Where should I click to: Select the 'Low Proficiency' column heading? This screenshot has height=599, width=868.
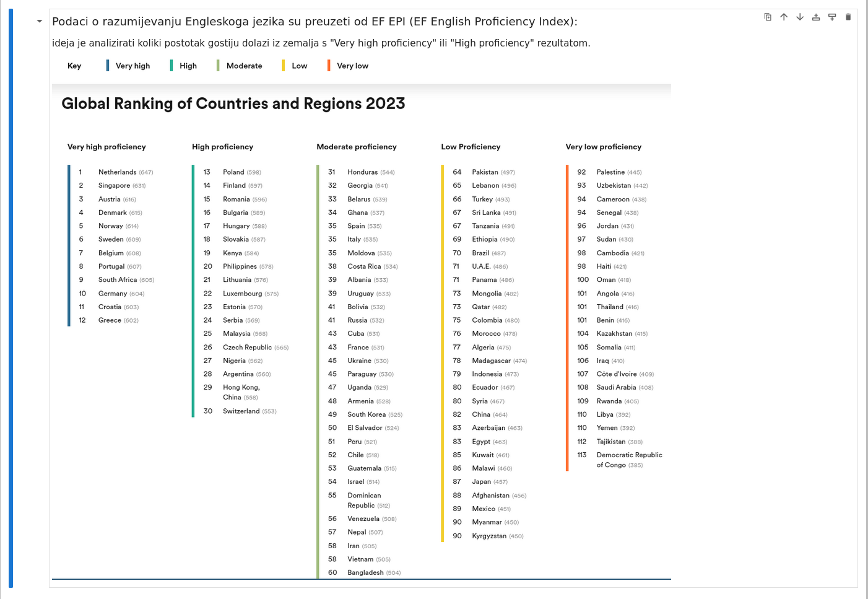pyautogui.click(x=471, y=147)
